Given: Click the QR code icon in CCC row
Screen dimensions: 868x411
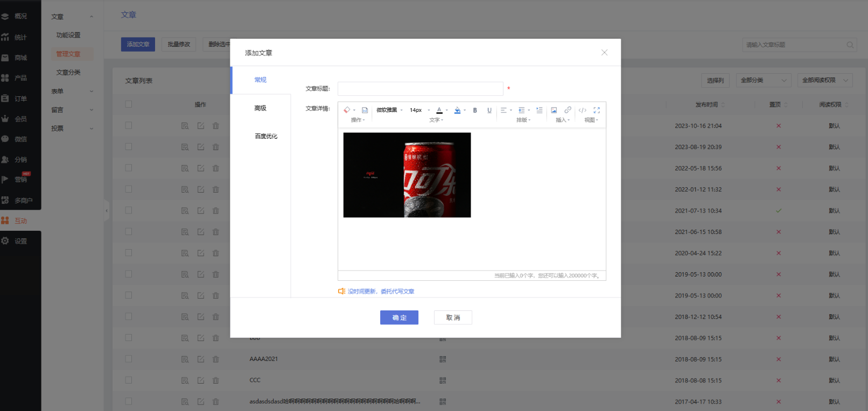Looking at the screenshot, I should click(x=443, y=380).
